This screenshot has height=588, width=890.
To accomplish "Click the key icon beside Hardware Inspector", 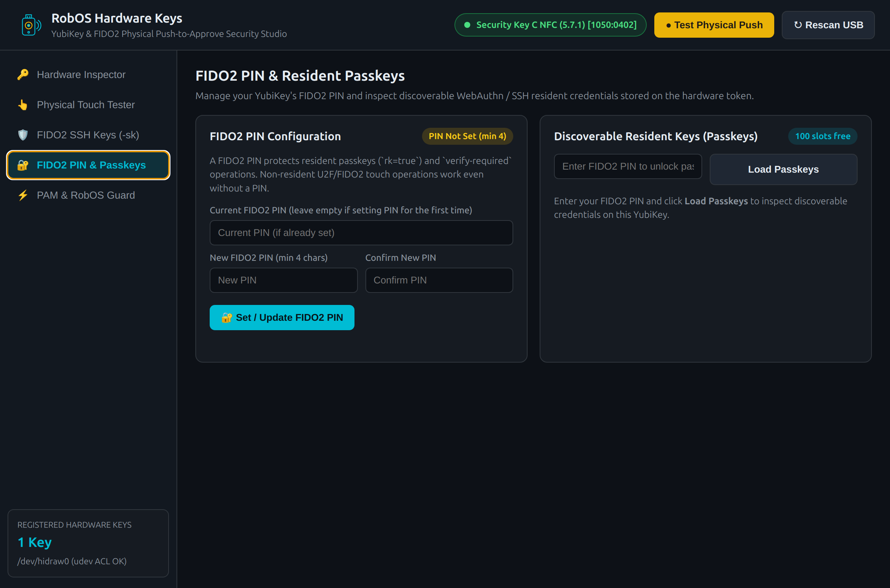I will click(x=23, y=75).
